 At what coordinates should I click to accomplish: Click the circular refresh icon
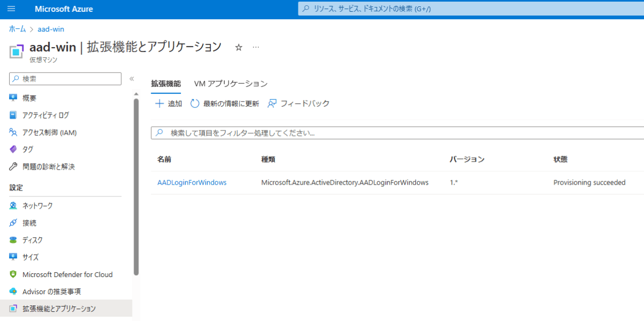[x=195, y=104]
